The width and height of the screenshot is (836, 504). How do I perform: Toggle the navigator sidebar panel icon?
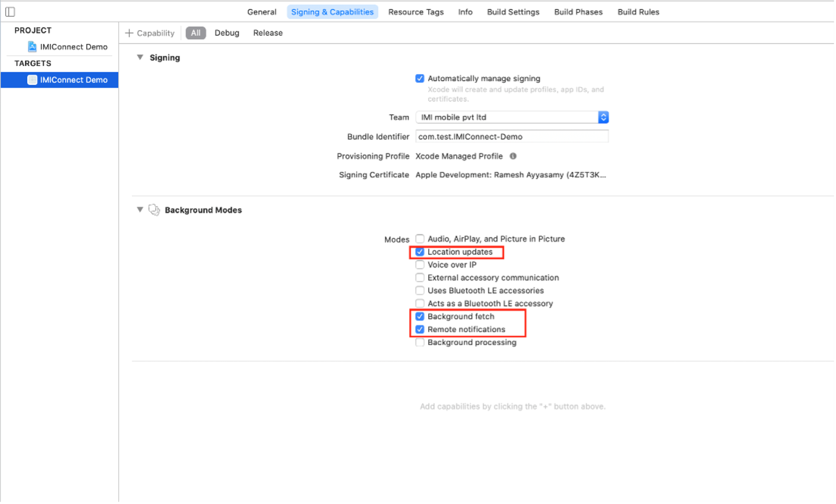pyautogui.click(x=10, y=12)
